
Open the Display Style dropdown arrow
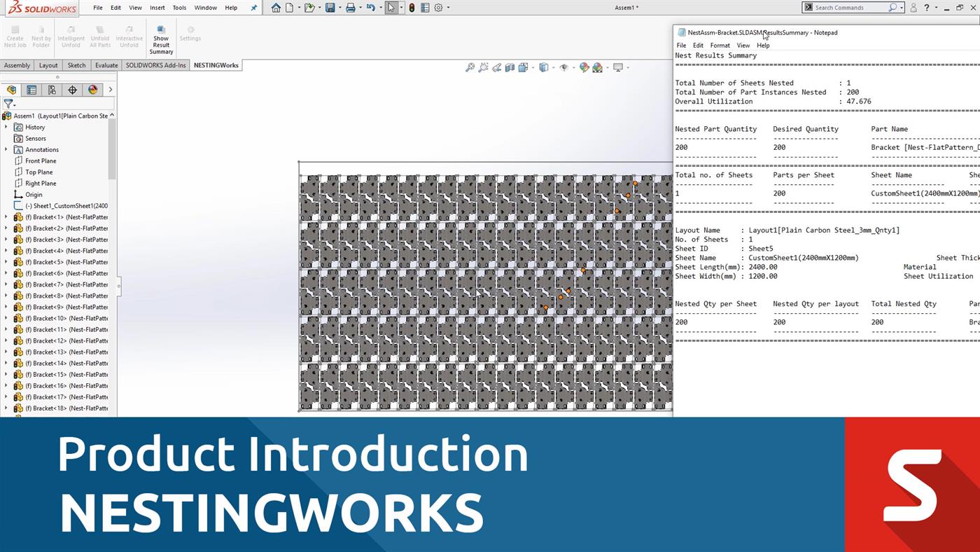[554, 67]
